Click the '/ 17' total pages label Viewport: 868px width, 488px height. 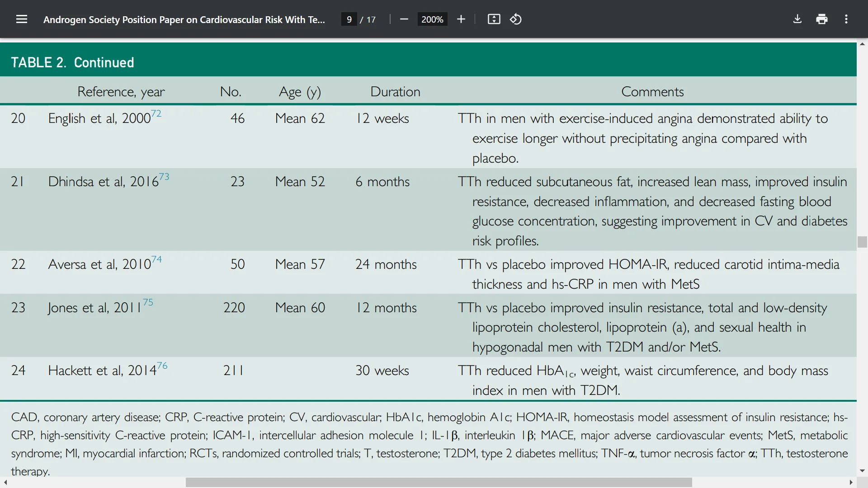coord(368,19)
